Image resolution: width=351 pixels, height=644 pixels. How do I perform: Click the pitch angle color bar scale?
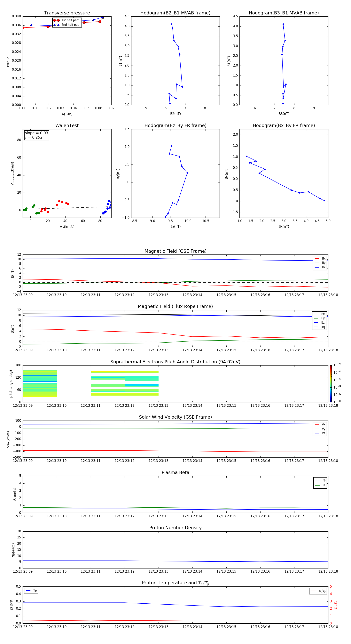(331, 384)
